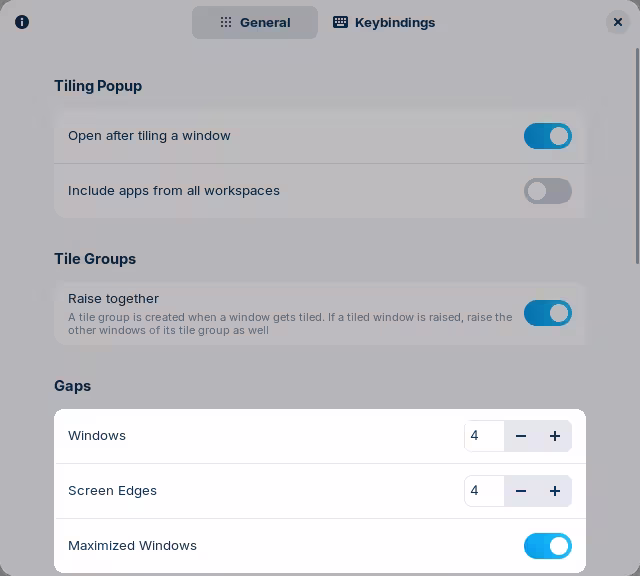Click the vertical scrollbar
Screen dimensions: 640x576
coord(636,150)
